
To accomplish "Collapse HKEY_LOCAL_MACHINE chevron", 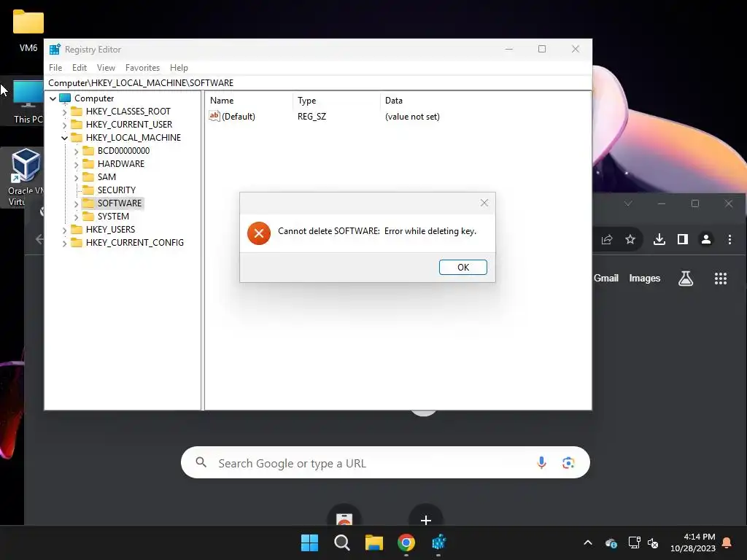I will pos(64,138).
